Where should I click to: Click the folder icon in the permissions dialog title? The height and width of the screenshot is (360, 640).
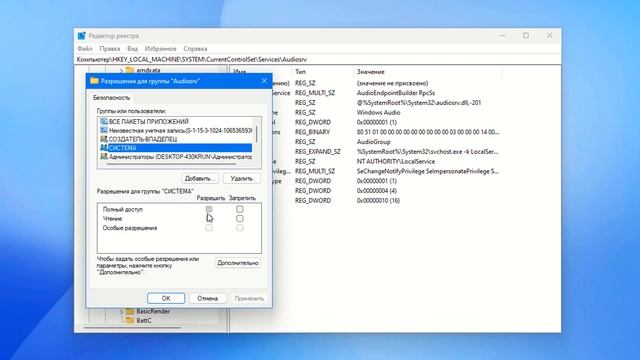(95, 81)
